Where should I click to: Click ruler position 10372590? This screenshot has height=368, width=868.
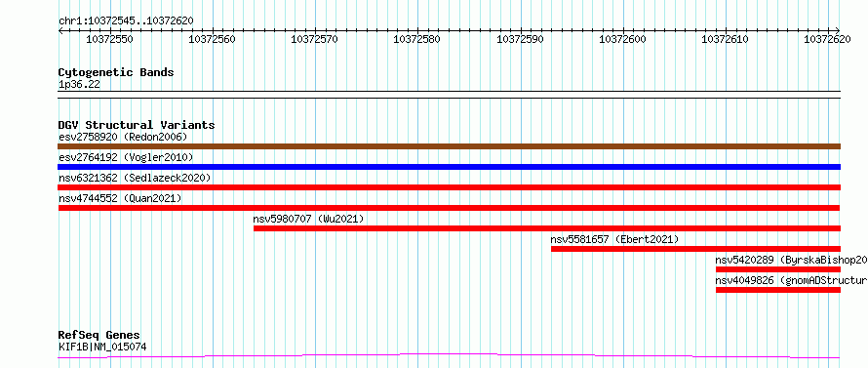click(x=521, y=39)
